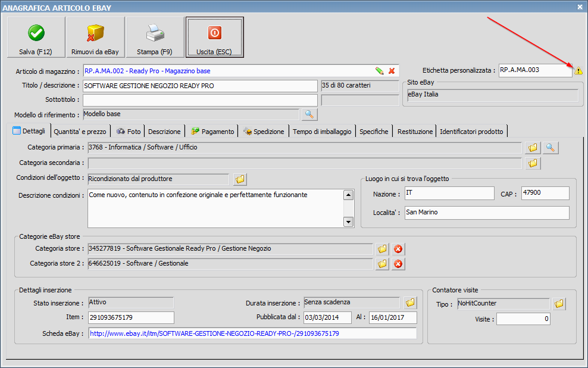Open the eBay listing URL link
The height and width of the screenshot is (368, 588).
214,333
